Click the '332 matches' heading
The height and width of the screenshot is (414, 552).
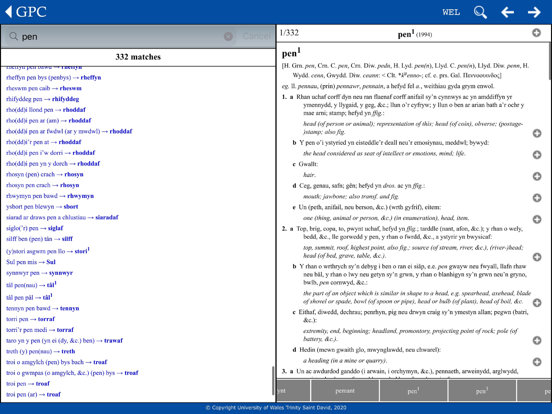click(138, 57)
